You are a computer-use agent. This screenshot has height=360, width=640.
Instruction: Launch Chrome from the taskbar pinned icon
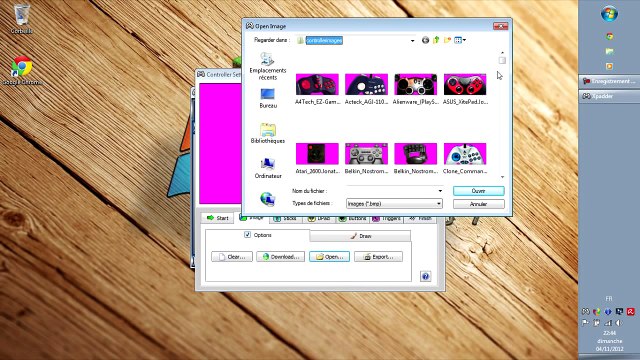[609, 36]
